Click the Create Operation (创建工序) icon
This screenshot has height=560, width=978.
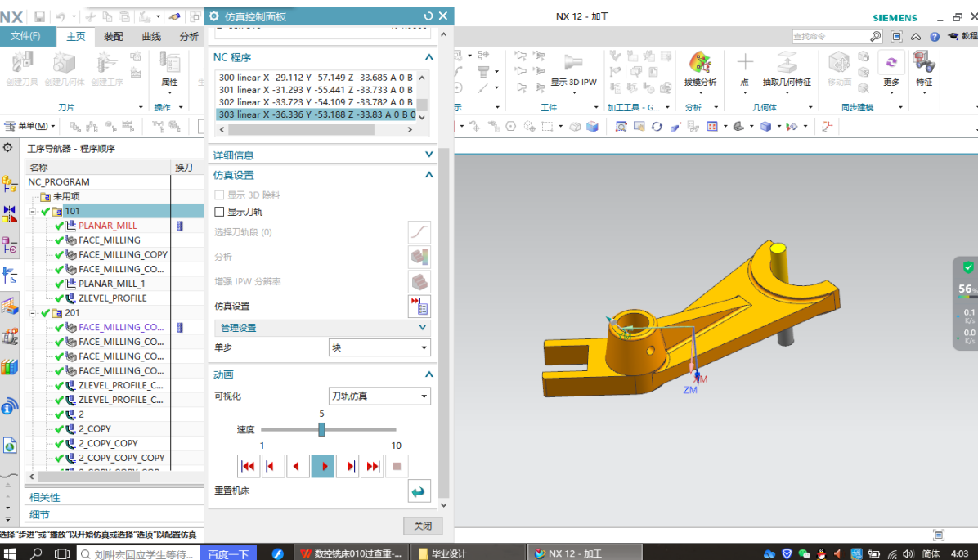[106, 63]
